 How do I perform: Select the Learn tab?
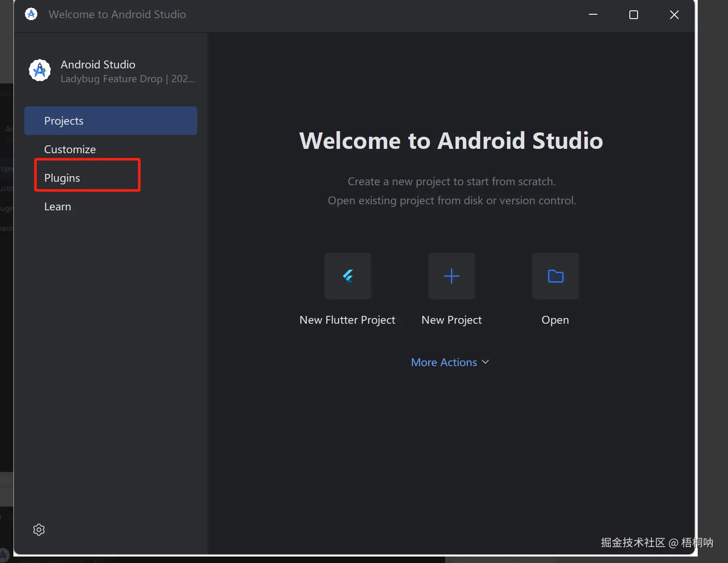(x=111, y=206)
